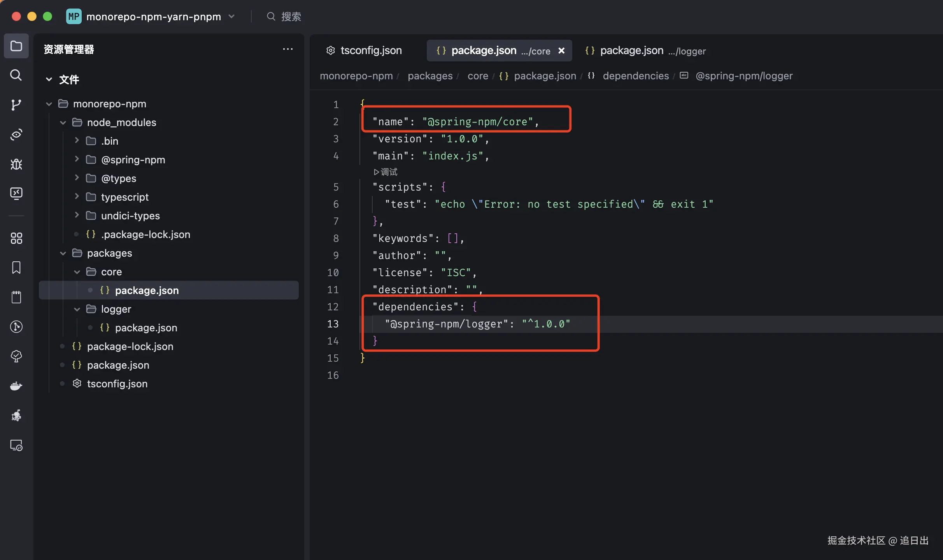Image resolution: width=943 pixels, height=560 pixels.
Task: Select the file explorer folder icon
Action: (16, 46)
